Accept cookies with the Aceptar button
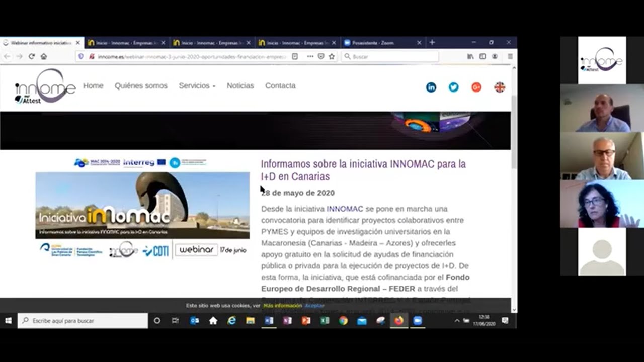This screenshot has width=644, height=362. coord(314,305)
